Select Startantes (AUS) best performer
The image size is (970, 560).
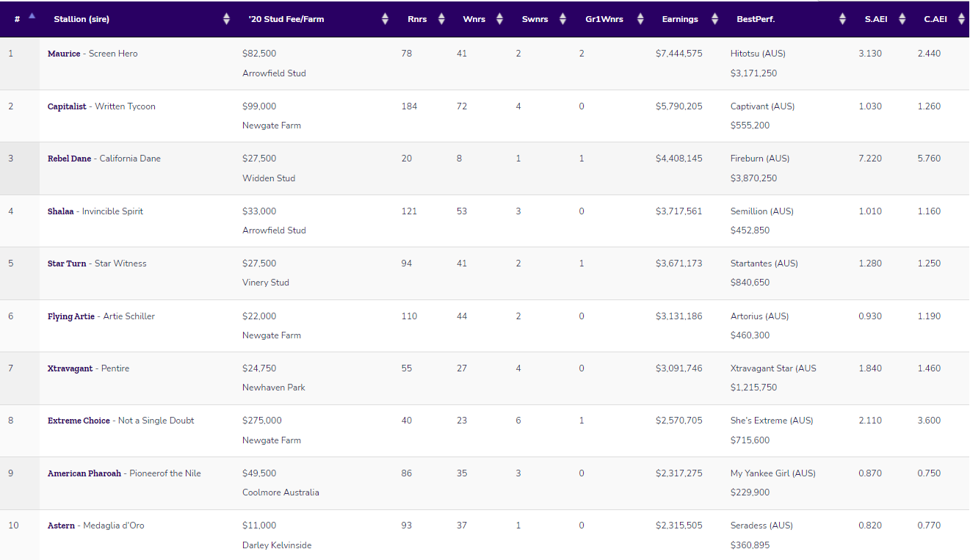point(764,263)
